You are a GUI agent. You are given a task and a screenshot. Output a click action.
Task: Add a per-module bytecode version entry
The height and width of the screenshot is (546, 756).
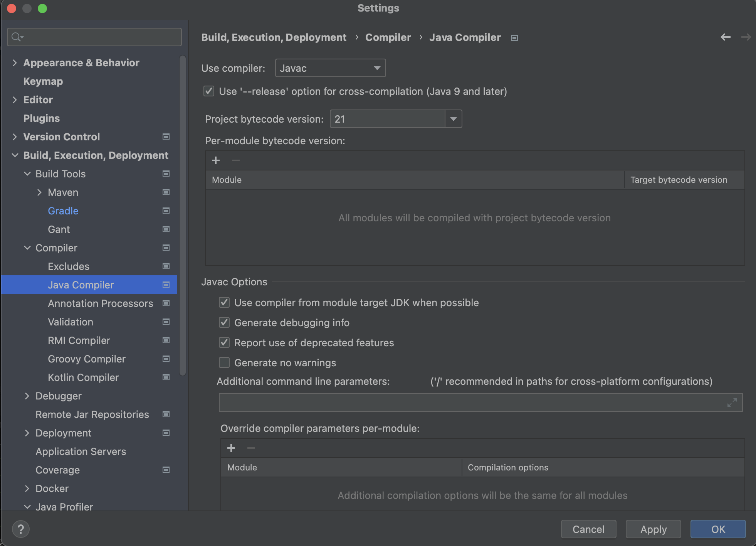click(216, 160)
